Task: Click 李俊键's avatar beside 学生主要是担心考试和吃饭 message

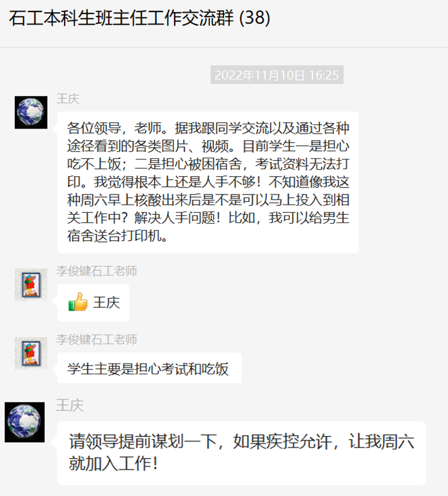Action: click(x=31, y=353)
